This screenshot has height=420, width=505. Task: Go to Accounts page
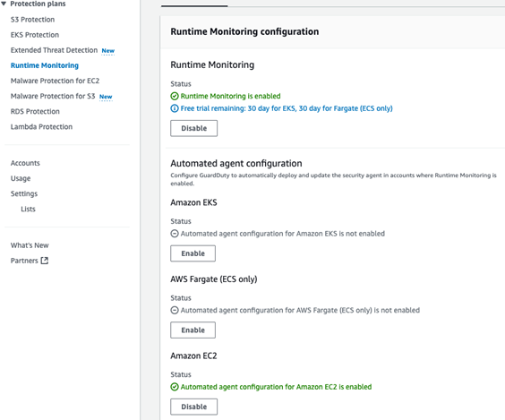pos(25,163)
